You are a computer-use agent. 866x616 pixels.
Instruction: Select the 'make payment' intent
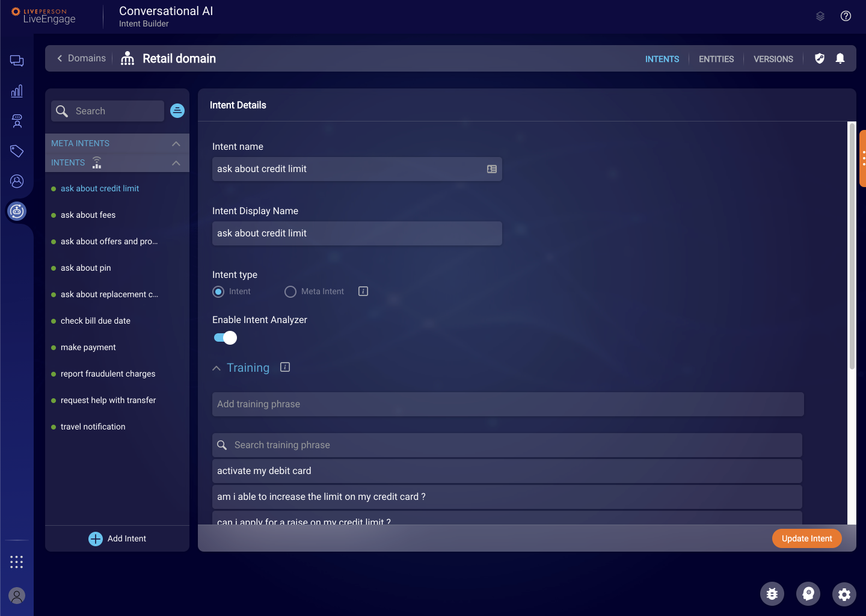88,347
